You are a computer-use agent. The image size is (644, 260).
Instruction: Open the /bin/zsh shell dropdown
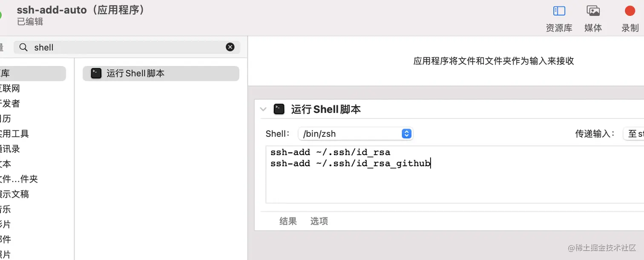click(x=356, y=133)
